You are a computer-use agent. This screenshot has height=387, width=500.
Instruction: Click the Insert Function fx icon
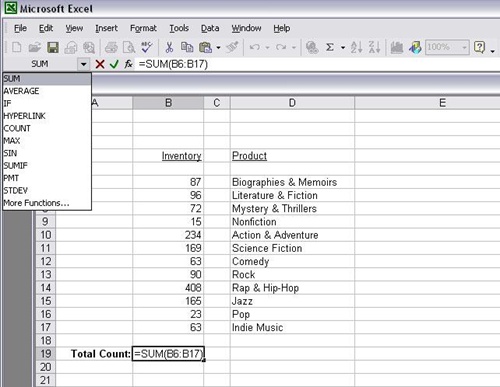(128, 64)
